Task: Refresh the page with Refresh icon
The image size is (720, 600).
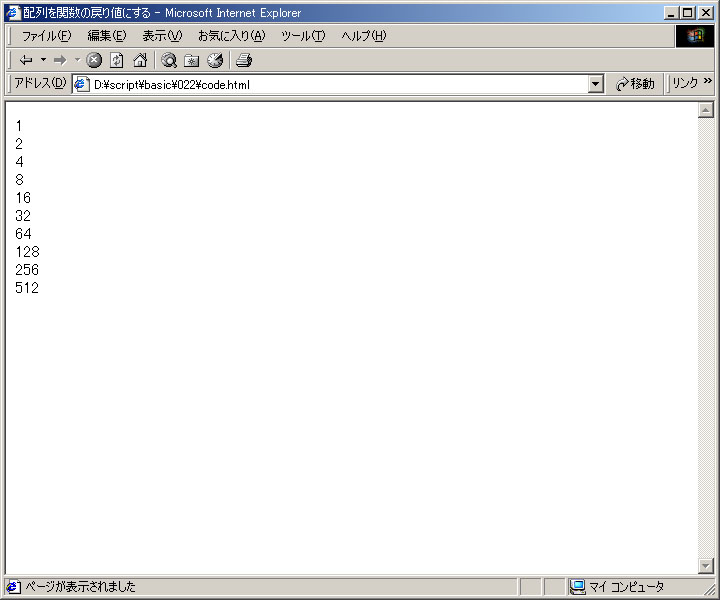Action: coord(117,60)
